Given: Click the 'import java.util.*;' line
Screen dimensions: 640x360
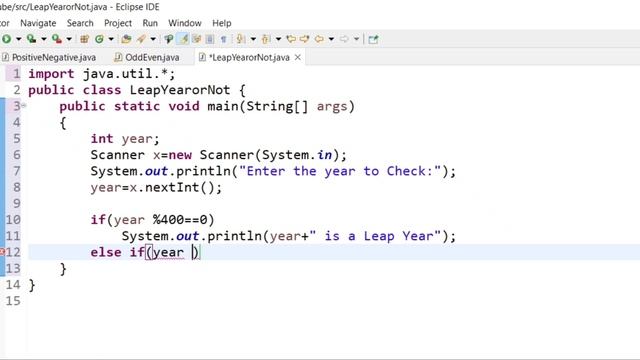Looking at the screenshot, I should pyautogui.click(x=102, y=74).
